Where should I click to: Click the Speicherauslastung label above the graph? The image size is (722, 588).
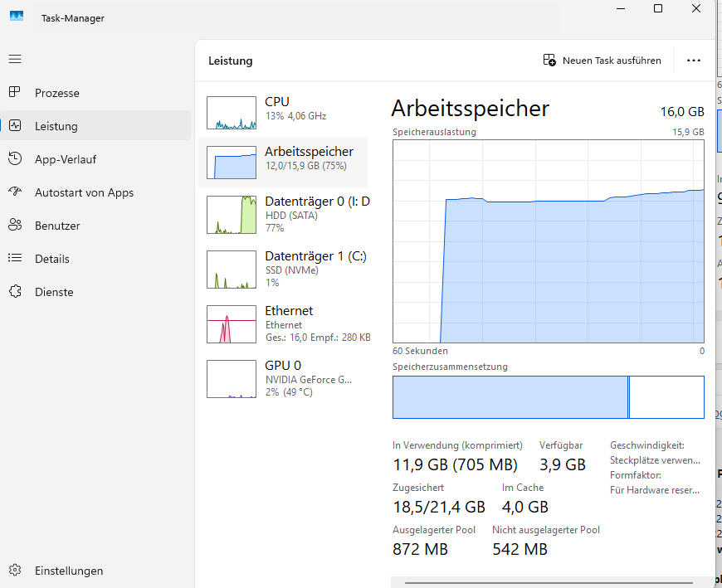(x=434, y=132)
